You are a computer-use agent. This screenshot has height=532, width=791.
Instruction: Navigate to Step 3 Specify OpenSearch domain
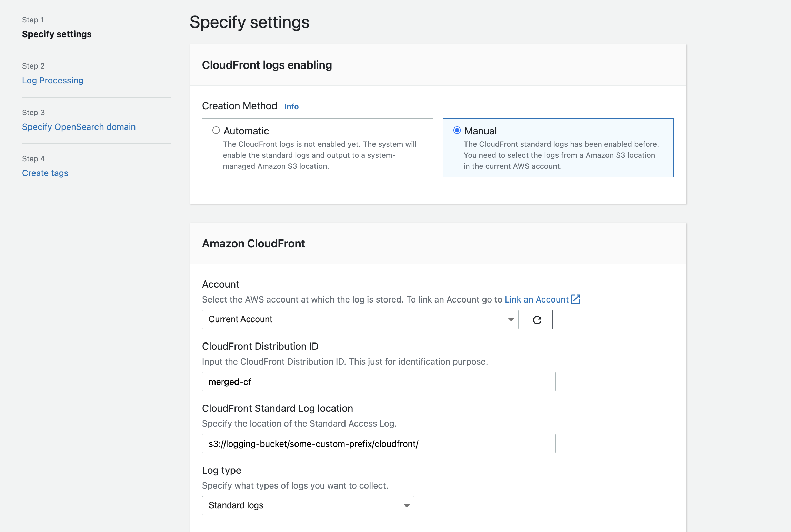(79, 127)
